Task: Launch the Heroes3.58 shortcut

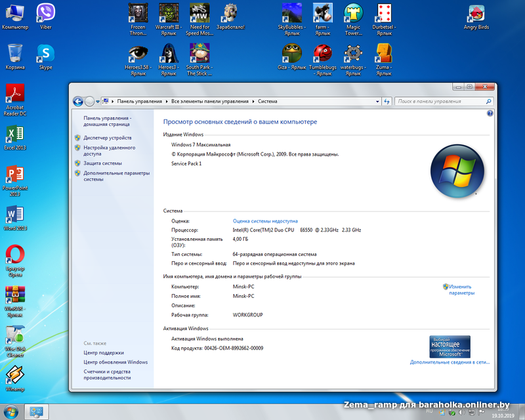Action: point(138,60)
